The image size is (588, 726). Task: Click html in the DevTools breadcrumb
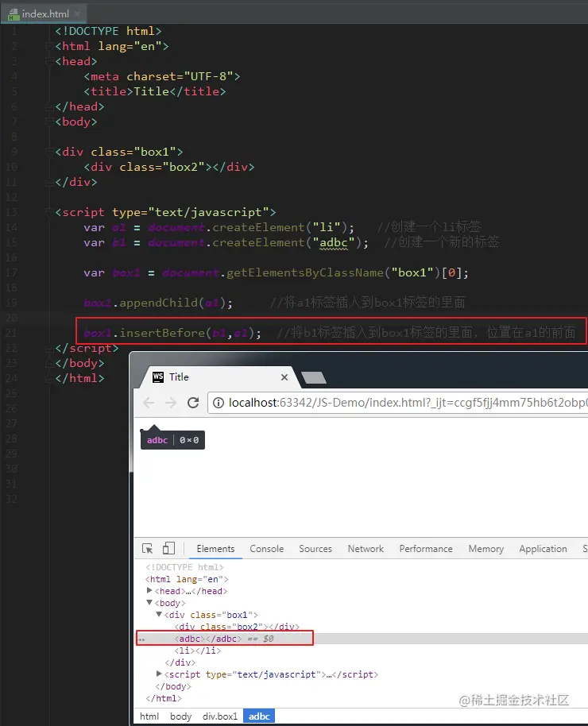(x=149, y=716)
